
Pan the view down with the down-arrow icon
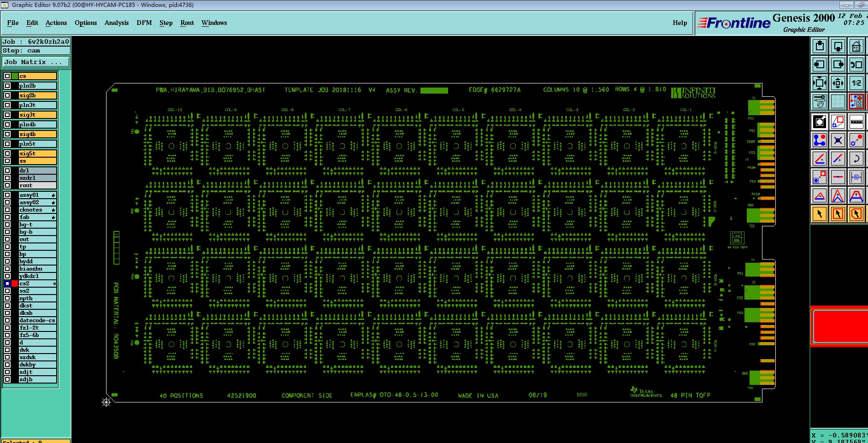(838, 46)
